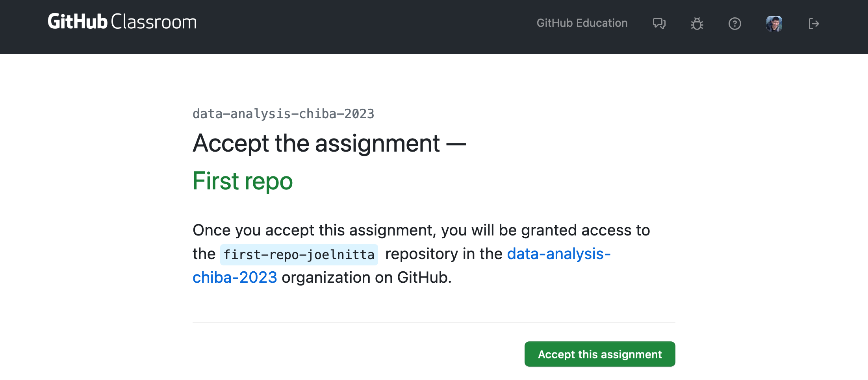Open the GitHub Education link
The width and height of the screenshot is (868, 380).
582,23
